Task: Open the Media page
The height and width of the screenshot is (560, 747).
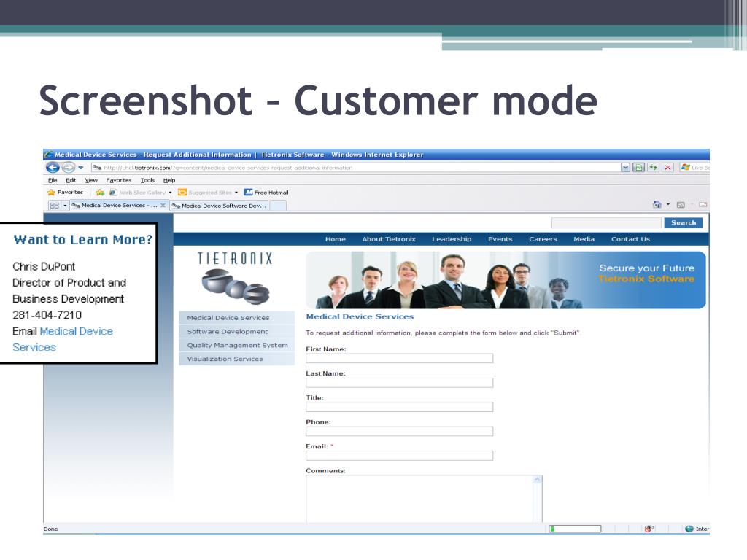Action: [x=584, y=239]
